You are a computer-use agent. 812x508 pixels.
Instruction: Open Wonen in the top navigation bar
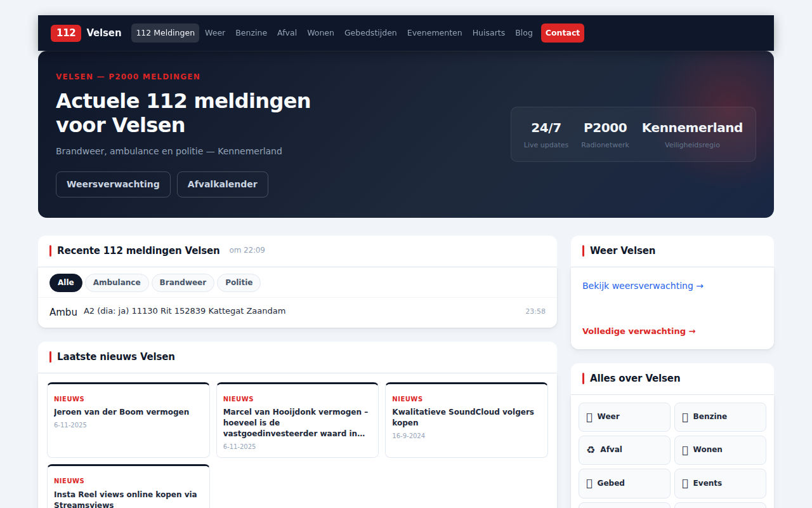click(320, 33)
